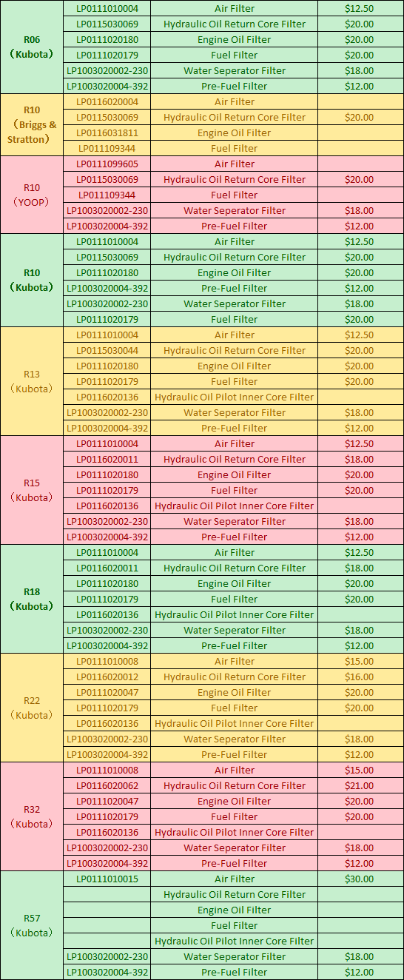Screen dimensions: 404x980
Task: Select the R32 (Kubota) model cell
Action: click(x=32, y=816)
